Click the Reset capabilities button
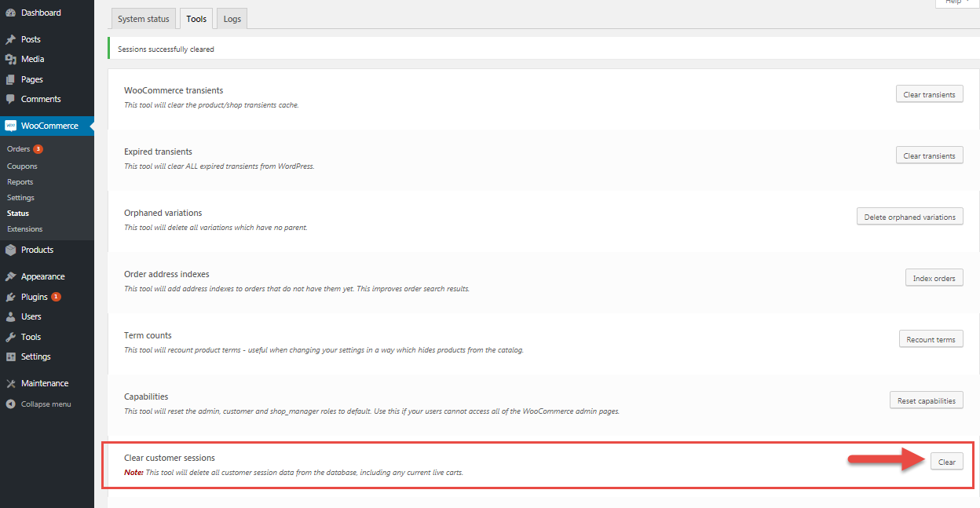 tap(927, 400)
